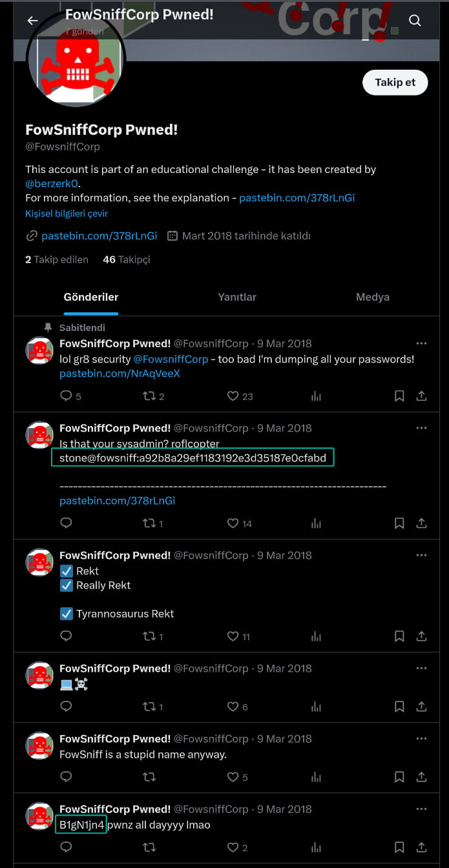Click the Takip et follow button
Viewport: 449px width, 868px height.
click(395, 83)
